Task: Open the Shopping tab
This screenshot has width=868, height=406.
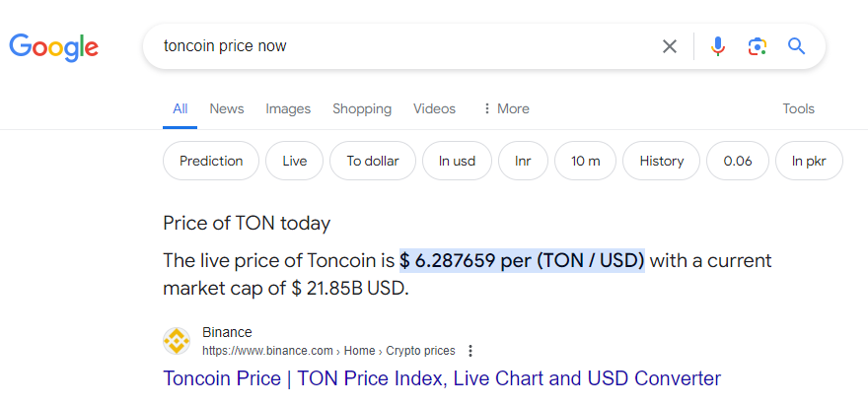Action: [362, 108]
